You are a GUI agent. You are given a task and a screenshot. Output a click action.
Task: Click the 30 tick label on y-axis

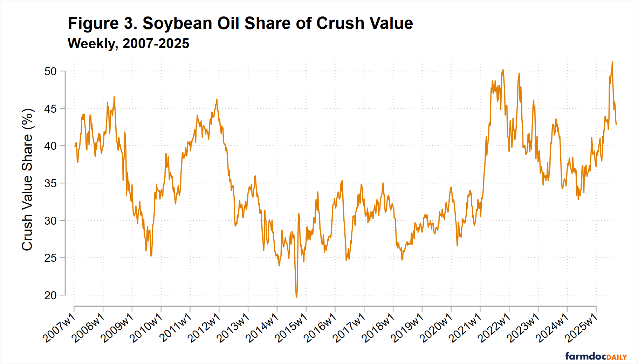[x=50, y=221]
